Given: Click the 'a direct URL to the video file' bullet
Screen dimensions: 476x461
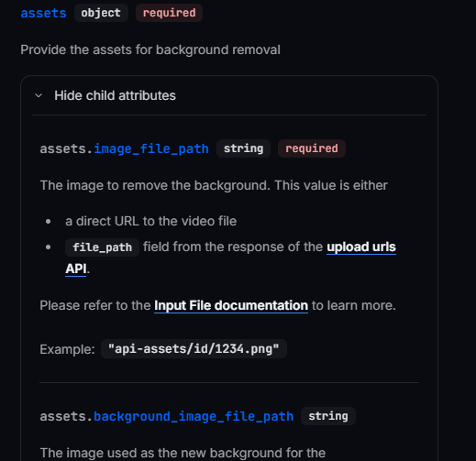Looking at the screenshot, I should pyautogui.click(x=151, y=221).
